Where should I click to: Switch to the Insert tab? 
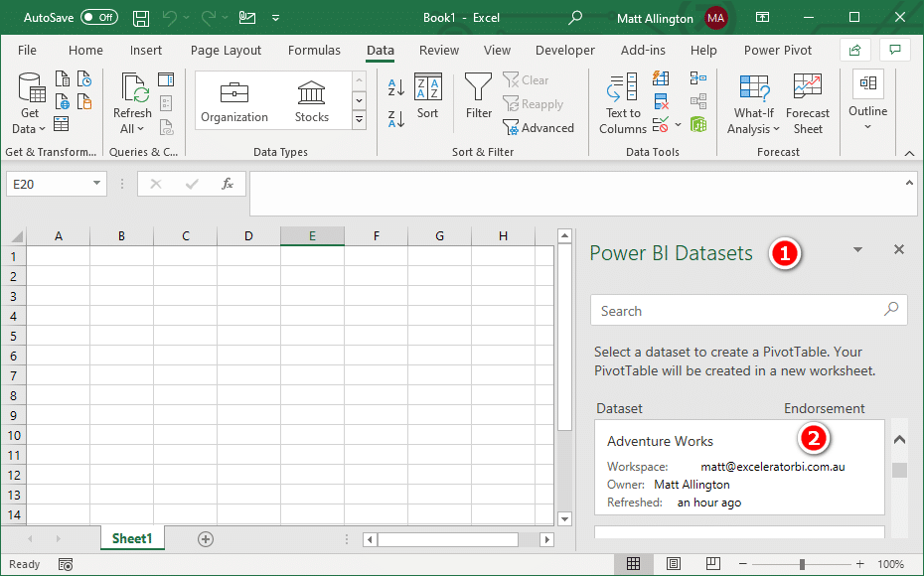(145, 51)
